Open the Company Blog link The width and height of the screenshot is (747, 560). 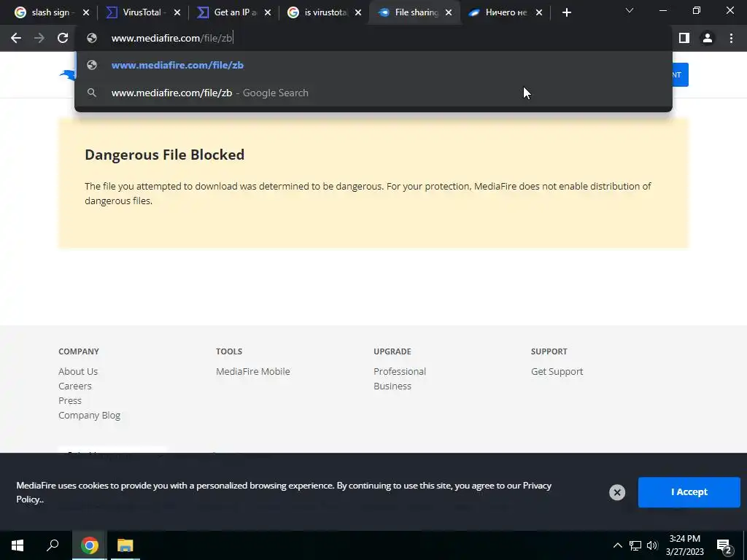(90, 415)
